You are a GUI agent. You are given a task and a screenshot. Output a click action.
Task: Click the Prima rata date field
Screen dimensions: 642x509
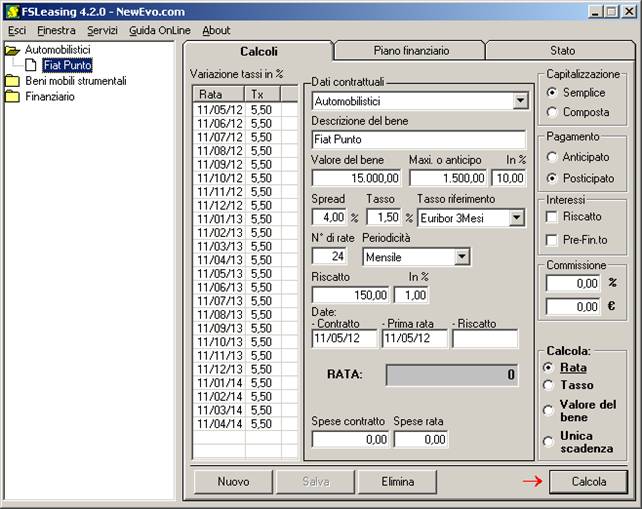(415, 339)
